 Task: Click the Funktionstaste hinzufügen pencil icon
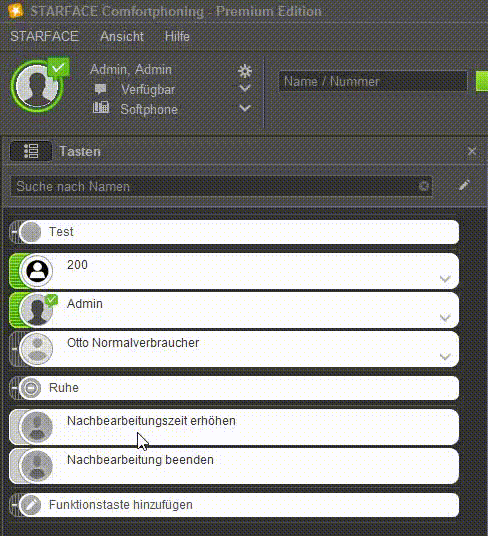(x=31, y=505)
